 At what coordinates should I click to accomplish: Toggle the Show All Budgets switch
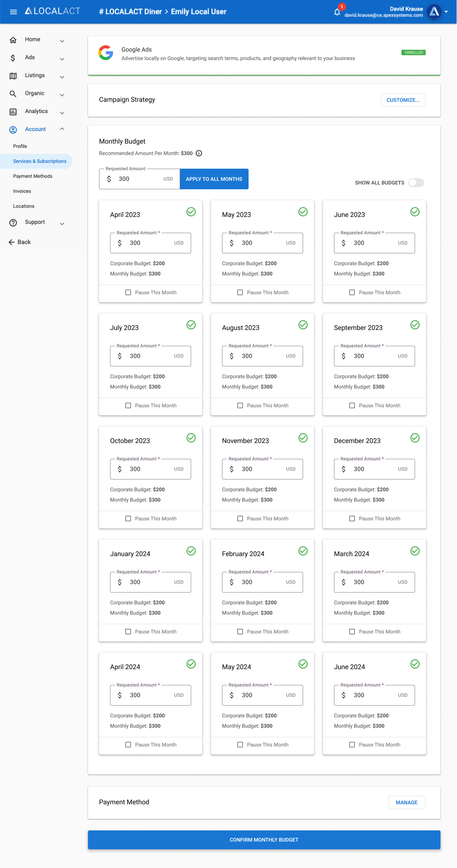click(x=416, y=183)
